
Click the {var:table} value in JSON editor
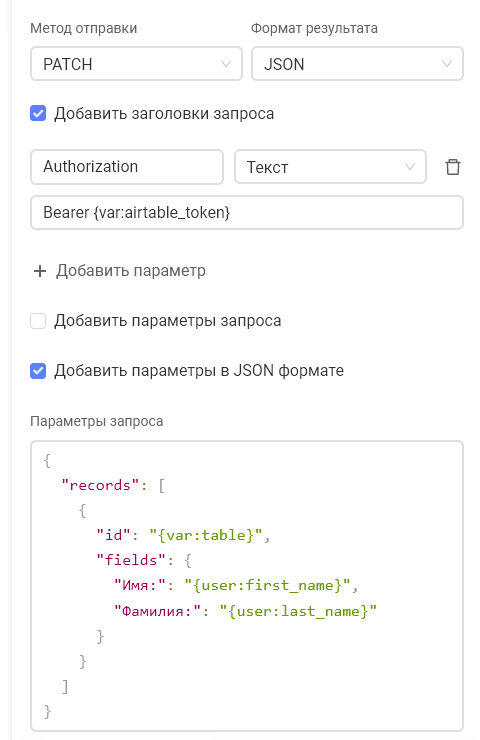tap(206, 535)
